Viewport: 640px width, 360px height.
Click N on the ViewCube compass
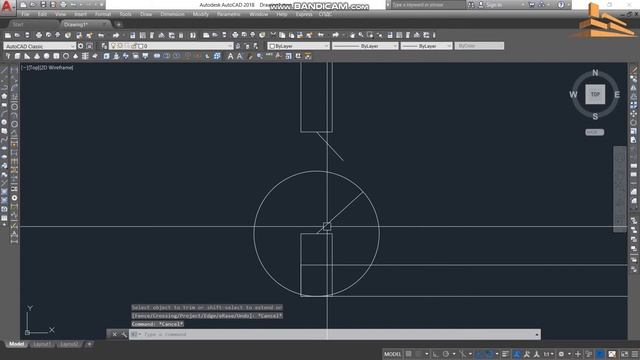coord(595,73)
